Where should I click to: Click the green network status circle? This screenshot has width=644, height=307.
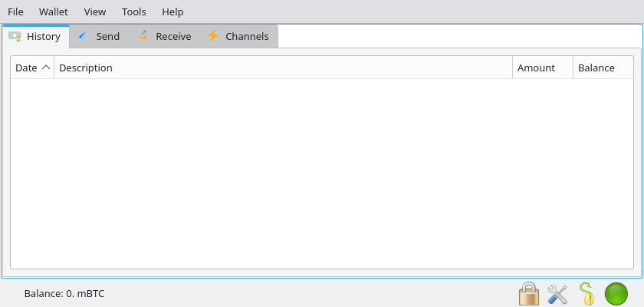pyautogui.click(x=616, y=293)
